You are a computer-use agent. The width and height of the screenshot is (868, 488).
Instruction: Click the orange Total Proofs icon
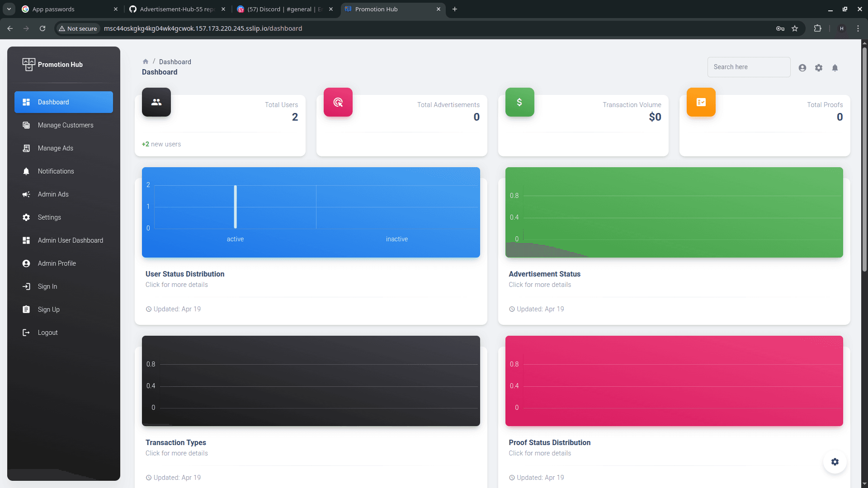701,102
